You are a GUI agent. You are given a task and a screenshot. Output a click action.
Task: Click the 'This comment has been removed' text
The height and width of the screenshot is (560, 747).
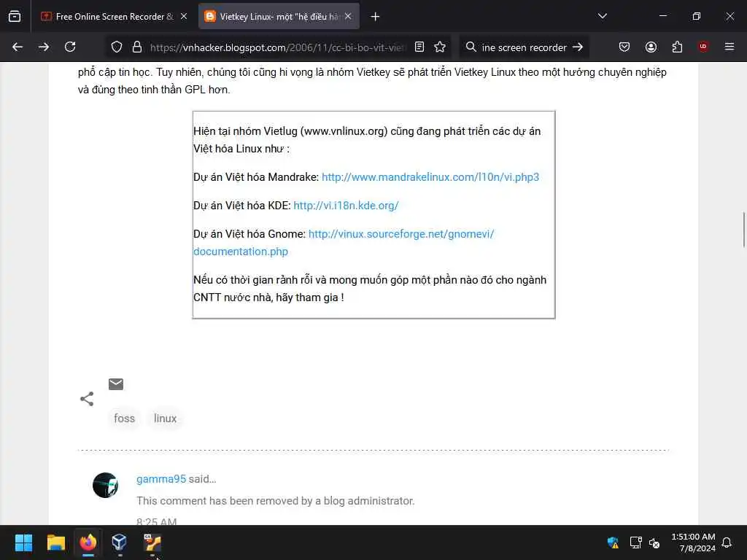pyautogui.click(x=275, y=501)
